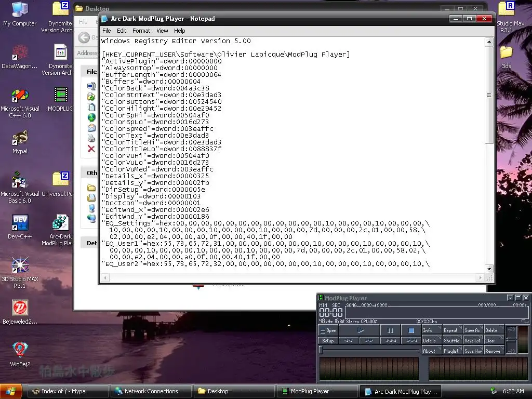
Task: Click the square-wave icon in ModPlug display
Action: (525, 321)
